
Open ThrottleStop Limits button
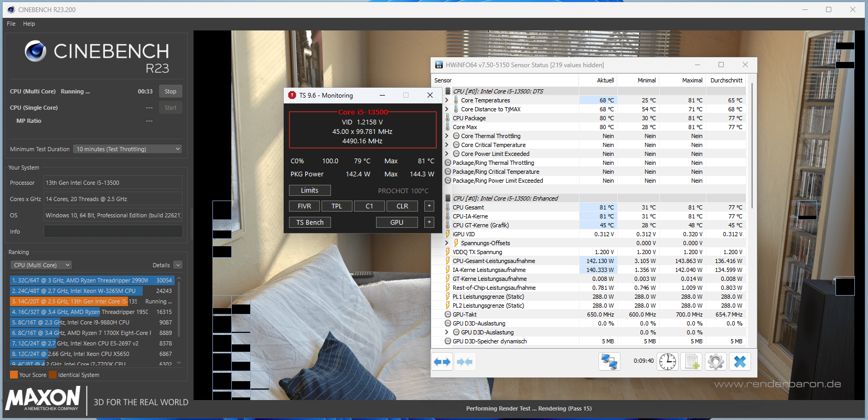click(309, 190)
